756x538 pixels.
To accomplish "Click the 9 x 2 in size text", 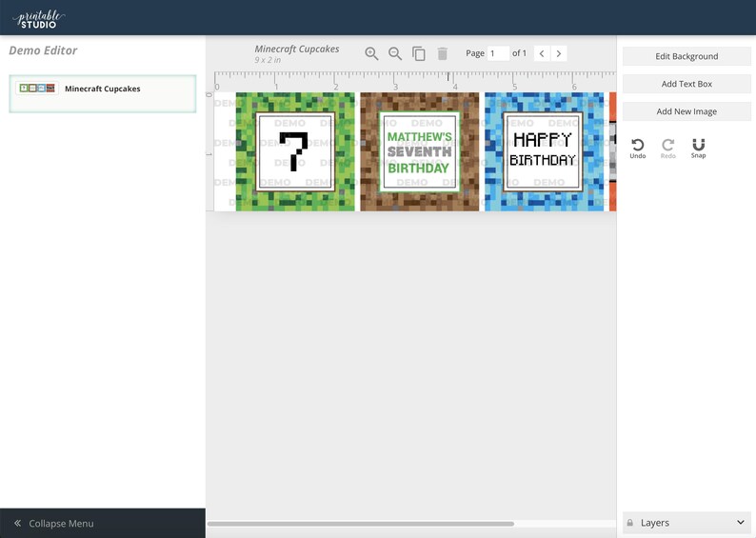I will pos(268,60).
